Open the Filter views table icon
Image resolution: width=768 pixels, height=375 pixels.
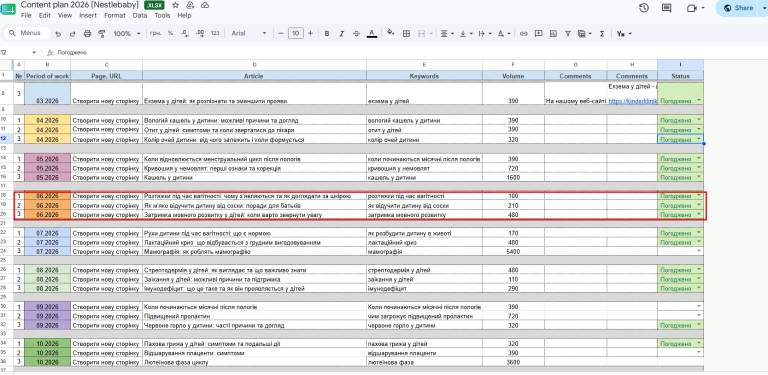(x=582, y=34)
